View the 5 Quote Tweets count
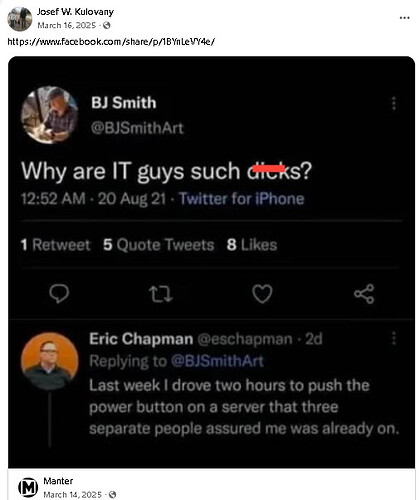This screenshot has height=500, width=419. (159, 245)
